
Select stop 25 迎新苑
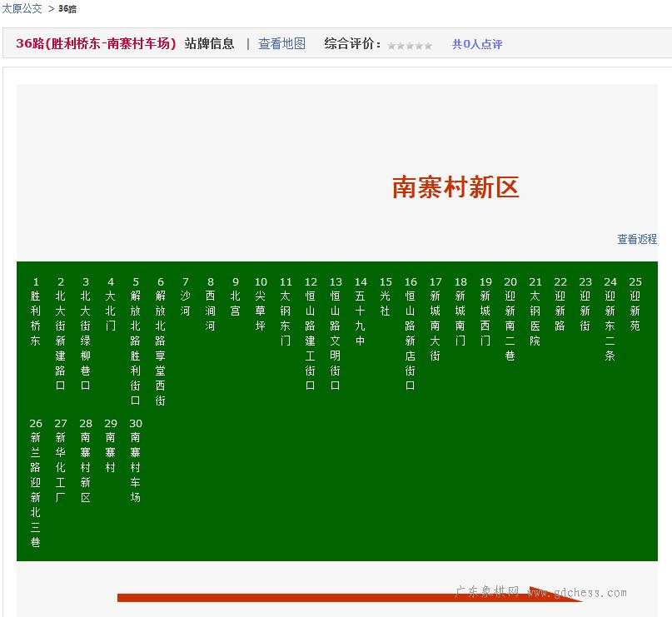click(635, 304)
